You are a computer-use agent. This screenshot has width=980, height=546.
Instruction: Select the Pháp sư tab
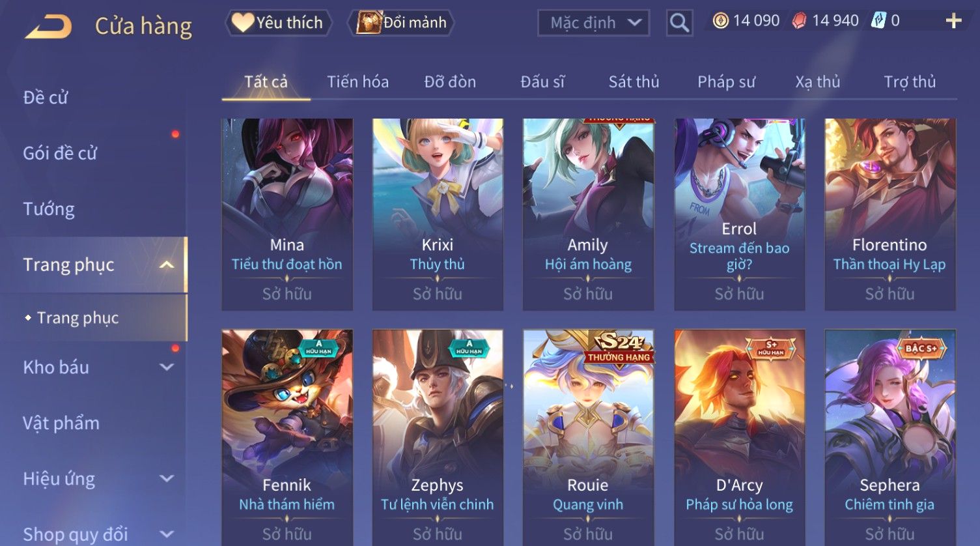click(726, 82)
